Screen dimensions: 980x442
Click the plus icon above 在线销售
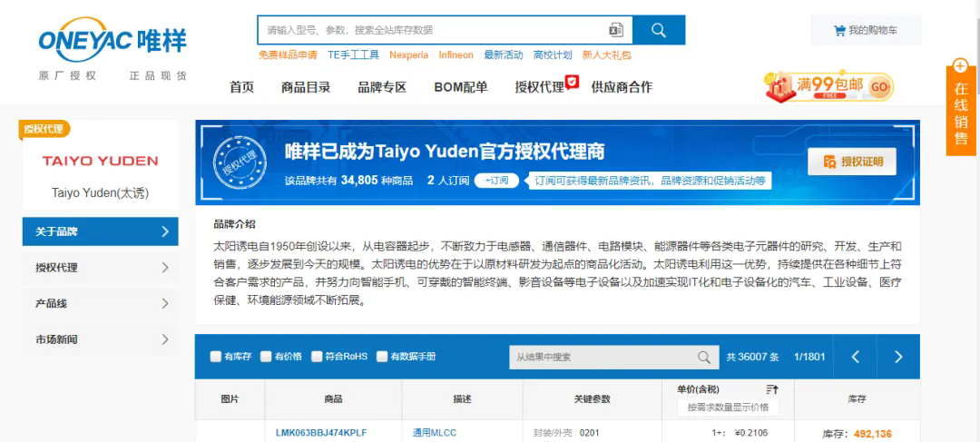click(x=961, y=65)
